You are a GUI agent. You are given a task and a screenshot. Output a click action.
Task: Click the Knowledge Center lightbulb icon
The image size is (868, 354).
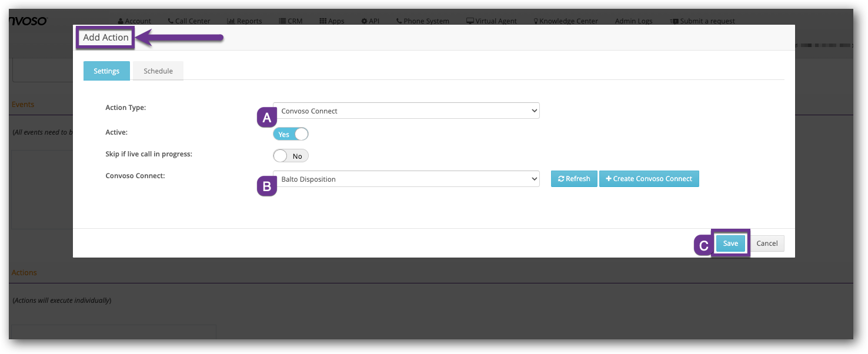[x=536, y=21]
